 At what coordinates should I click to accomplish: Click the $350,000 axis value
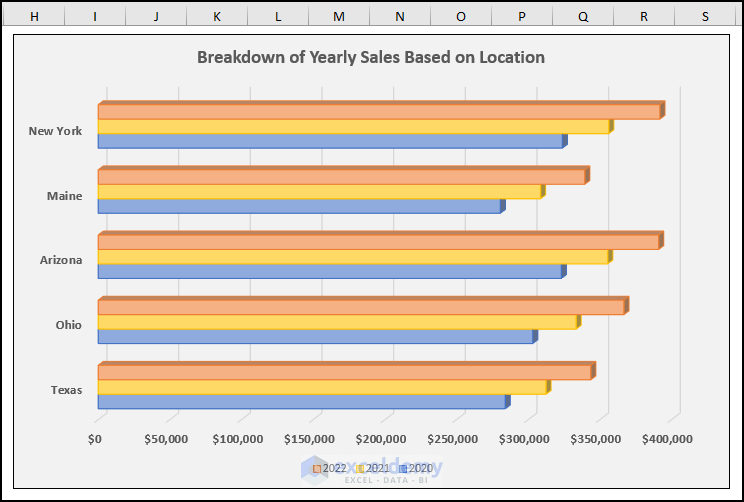click(x=596, y=439)
